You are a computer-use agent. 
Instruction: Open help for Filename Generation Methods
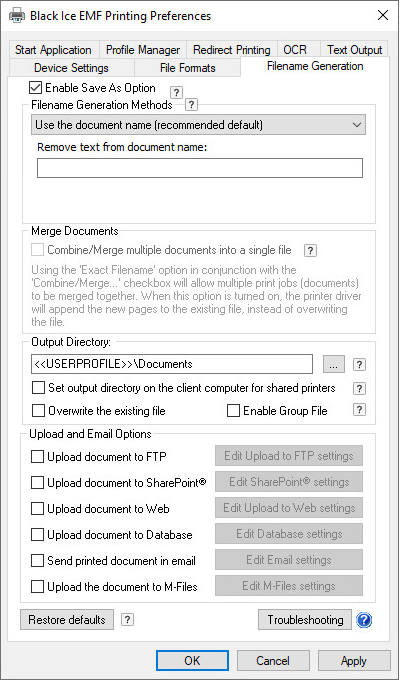pyautogui.click(x=191, y=105)
